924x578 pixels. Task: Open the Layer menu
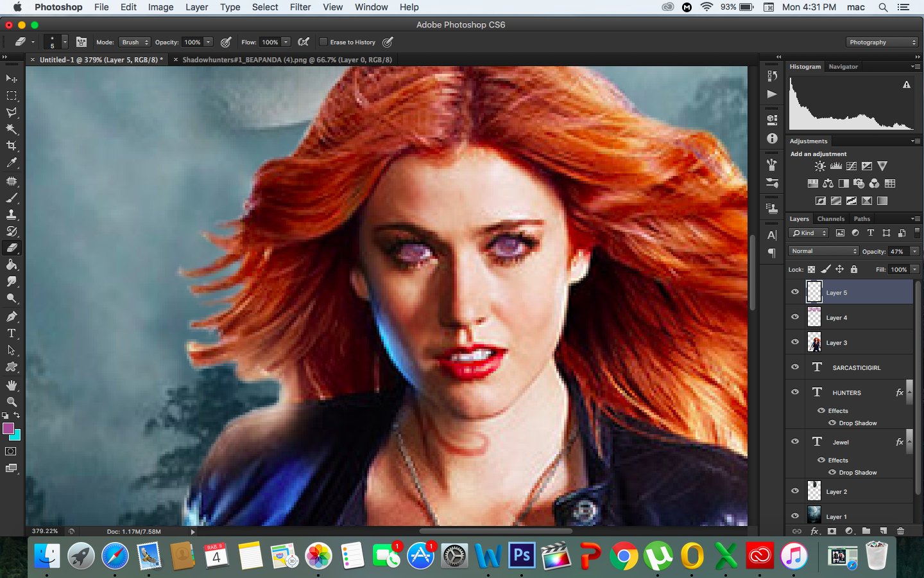(196, 7)
